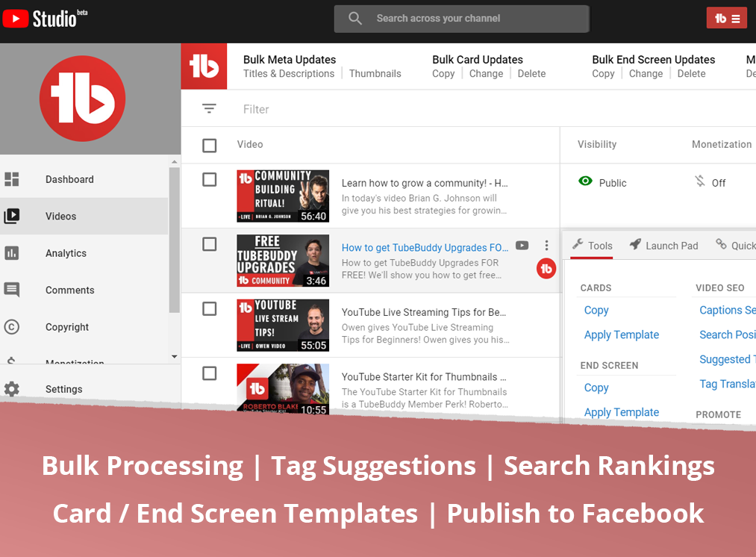Click Apply Template under CARDS section
This screenshot has height=557, width=756.
pos(622,335)
